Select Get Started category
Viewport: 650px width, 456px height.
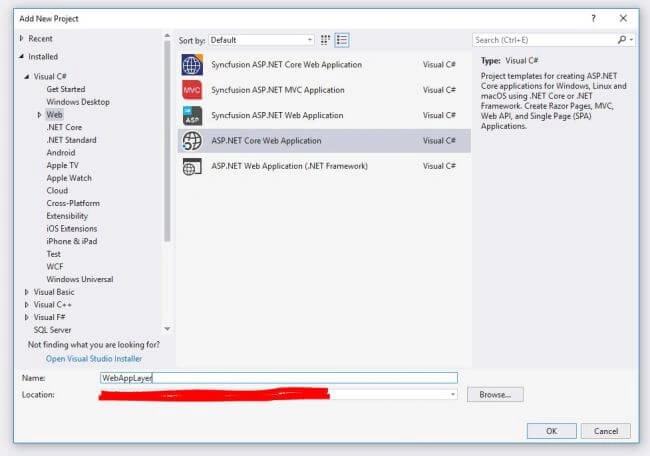pyautogui.click(x=66, y=89)
